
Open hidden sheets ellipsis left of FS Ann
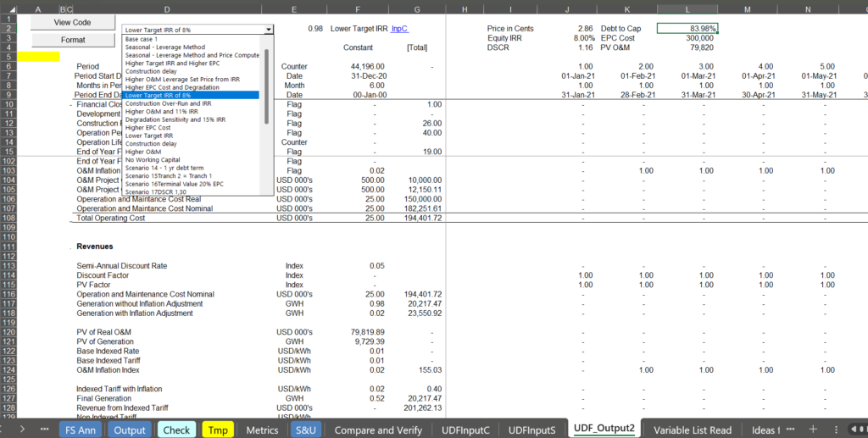click(45, 430)
